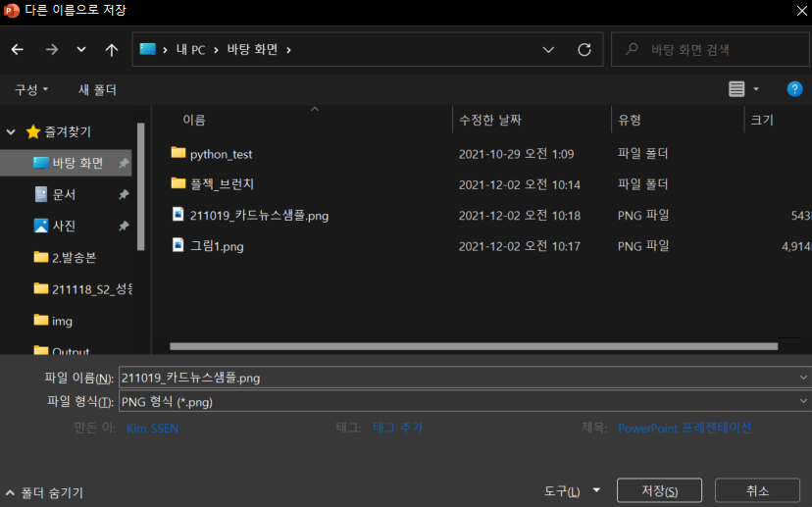Open the 도구 dropdown menu

[572, 490]
